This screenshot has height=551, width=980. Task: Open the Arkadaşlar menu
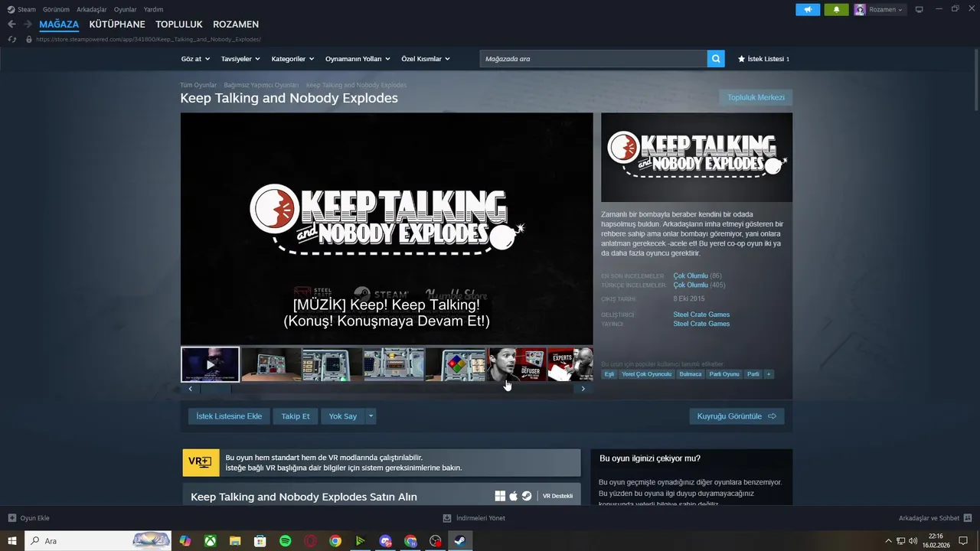[x=91, y=10]
